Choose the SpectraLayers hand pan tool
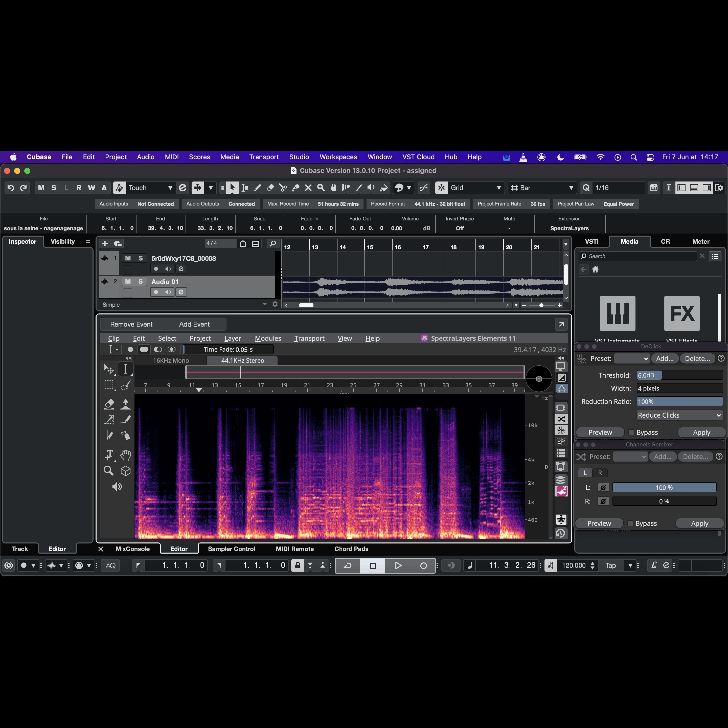The height and width of the screenshot is (728, 728). coord(125,455)
